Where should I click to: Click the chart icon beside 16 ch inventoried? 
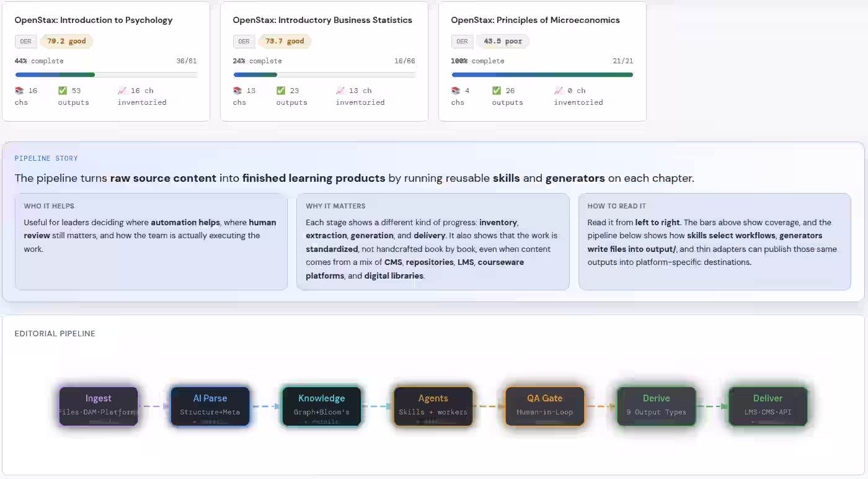click(x=122, y=91)
